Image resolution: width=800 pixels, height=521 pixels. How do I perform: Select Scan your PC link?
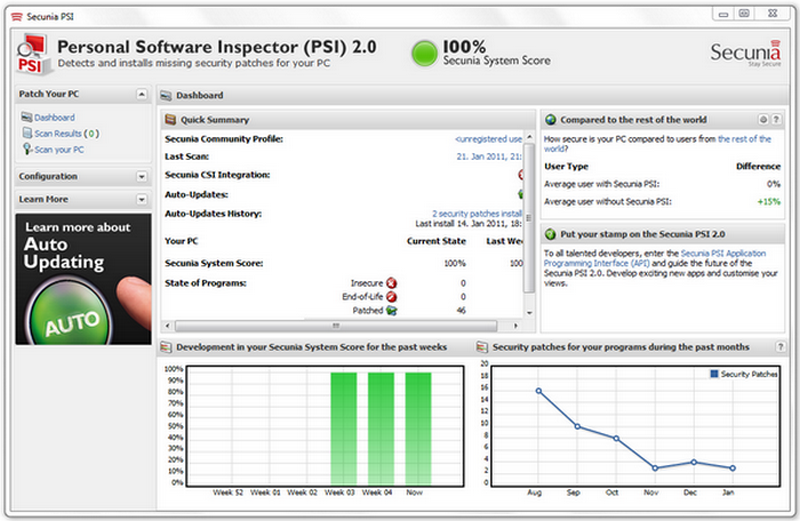[x=59, y=150]
